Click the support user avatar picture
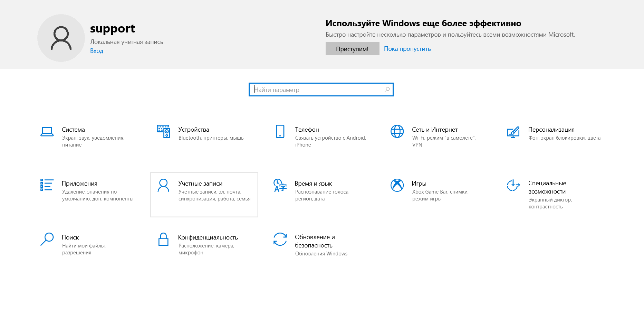This screenshot has width=644, height=319. pyautogui.click(x=61, y=38)
